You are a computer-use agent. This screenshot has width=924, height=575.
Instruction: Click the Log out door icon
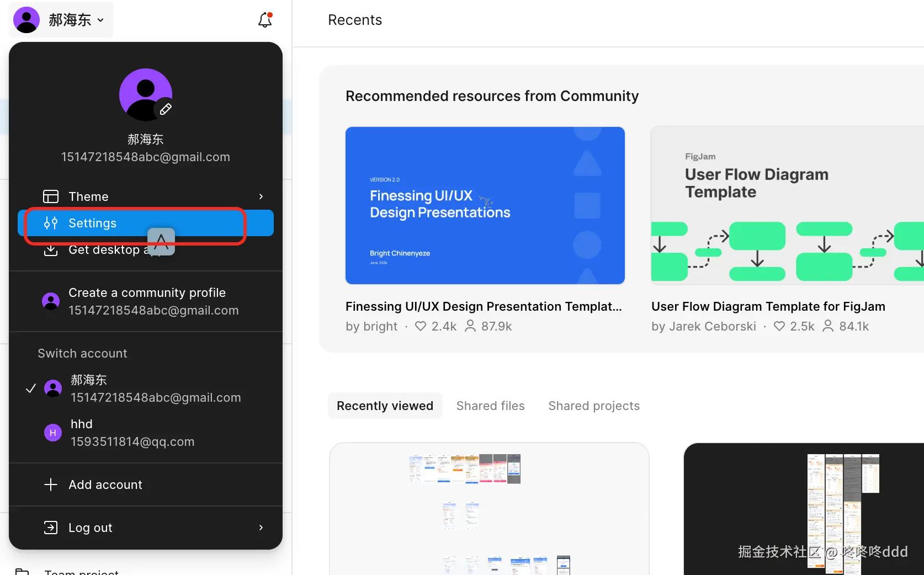51,528
